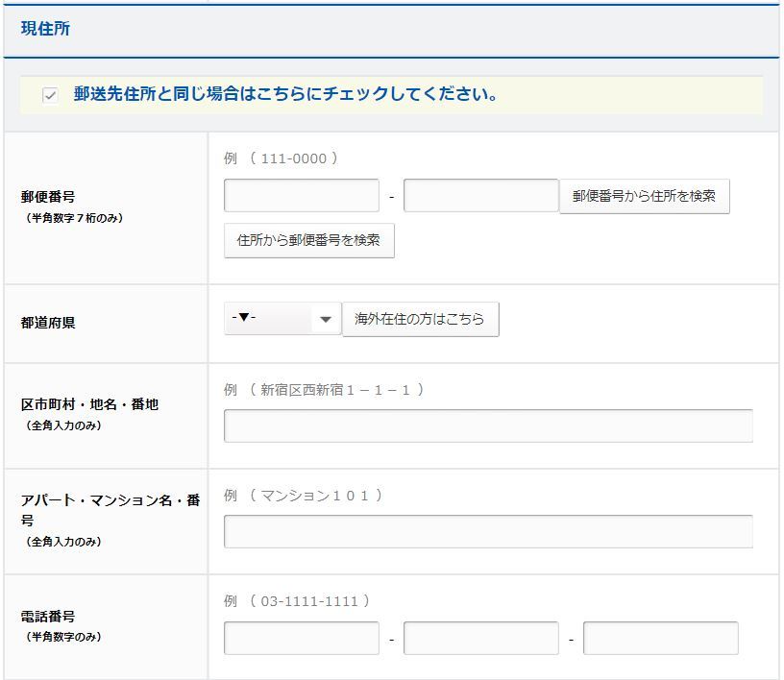Click the 現住所 section heading
Screen dimensions: 784x680
tap(45, 29)
